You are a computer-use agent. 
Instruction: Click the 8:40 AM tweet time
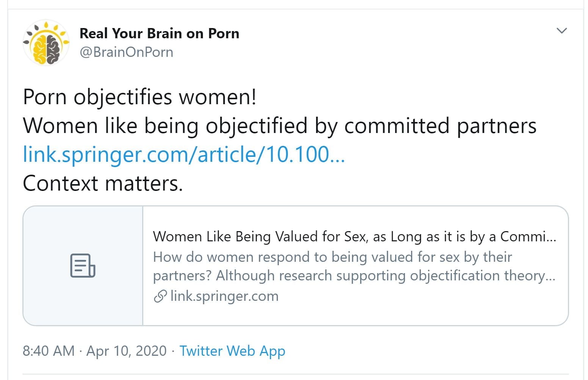coord(49,351)
